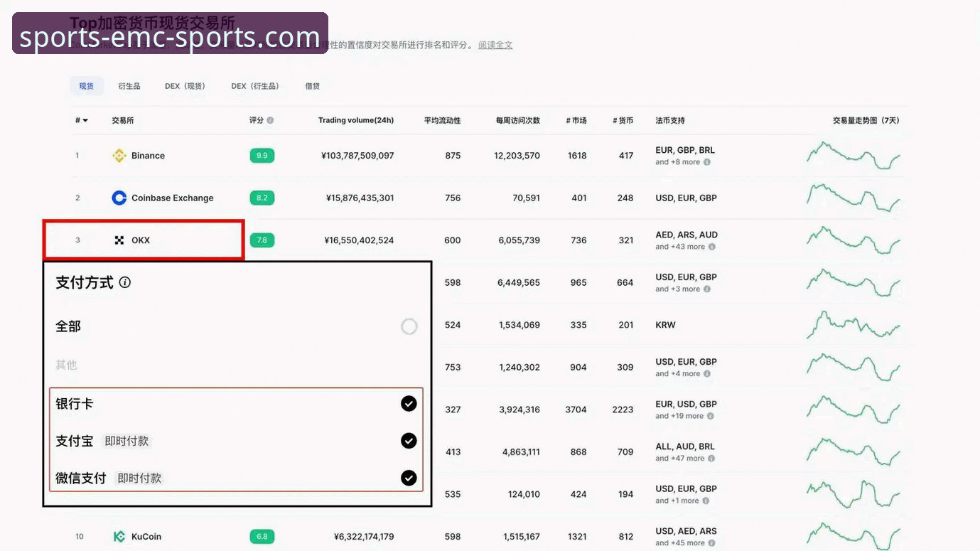The width and height of the screenshot is (980, 551).
Task: Open the 阅读全文 link
Action: (495, 45)
